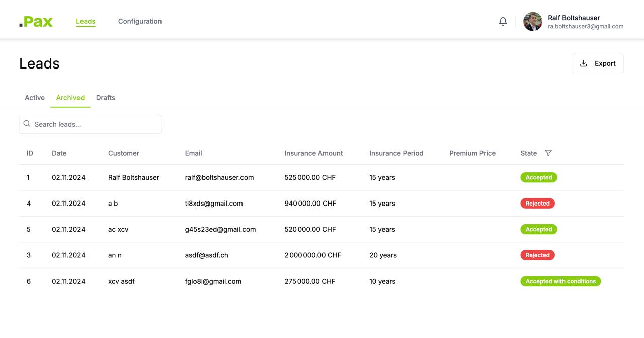Open the Configuration menu item
The height and width of the screenshot is (338, 644).
[x=140, y=21]
